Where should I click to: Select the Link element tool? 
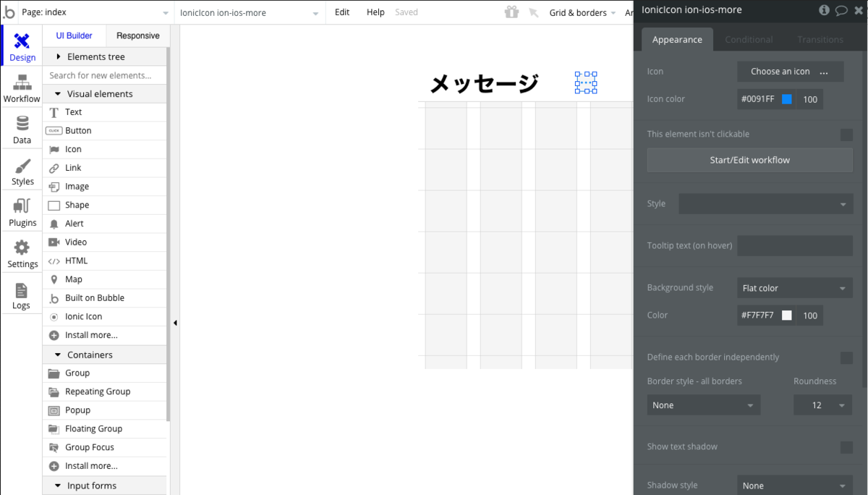tap(105, 168)
